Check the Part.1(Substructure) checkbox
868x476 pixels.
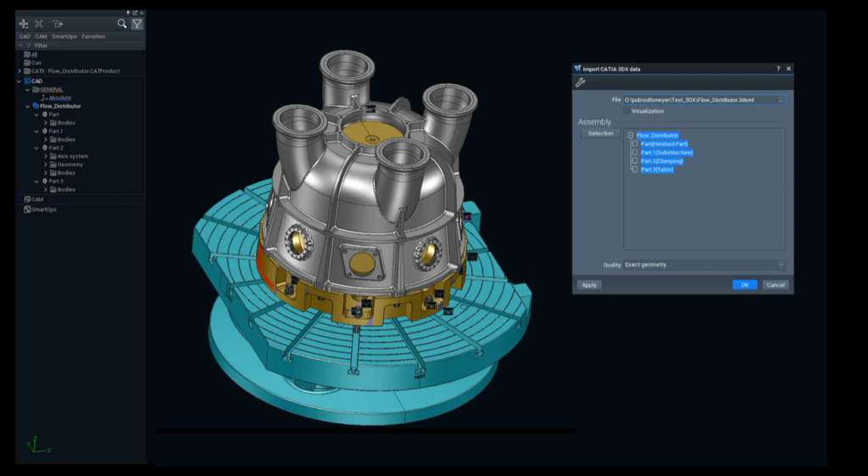[635, 153]
